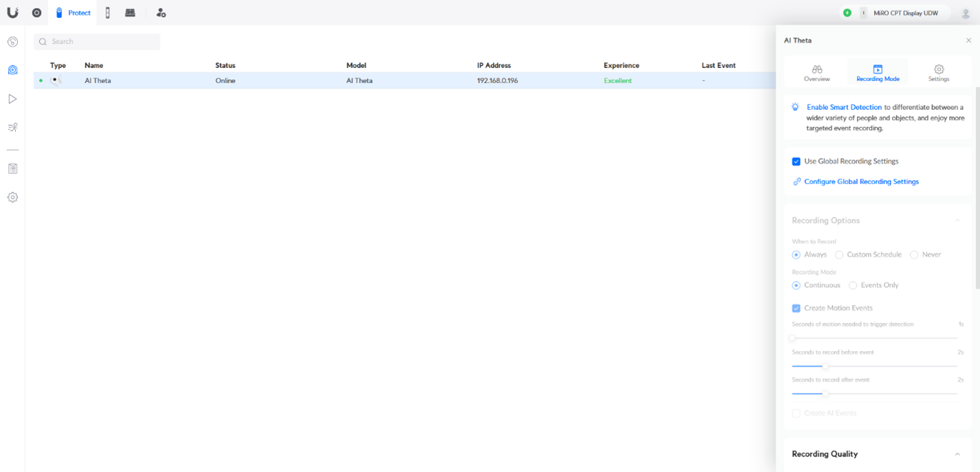This screenshot has width=980, height=472.
Task: Switch to the Overview tab
Action: [x=816, y=73]
